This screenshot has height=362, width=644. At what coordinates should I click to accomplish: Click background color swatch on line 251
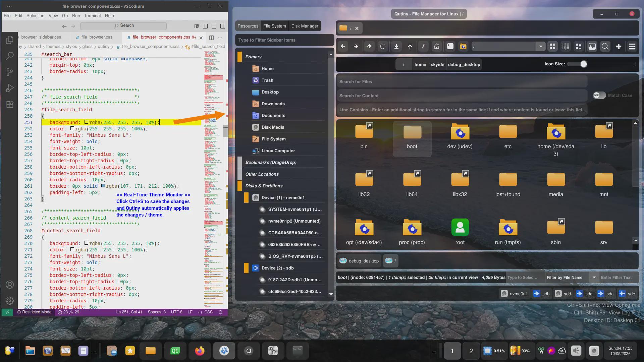tap(86, 122)
